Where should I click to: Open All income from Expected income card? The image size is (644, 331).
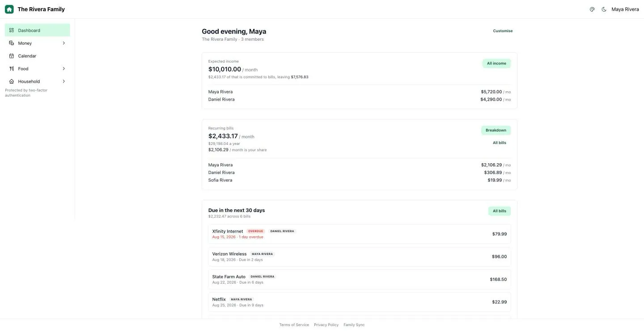[496, 64]
